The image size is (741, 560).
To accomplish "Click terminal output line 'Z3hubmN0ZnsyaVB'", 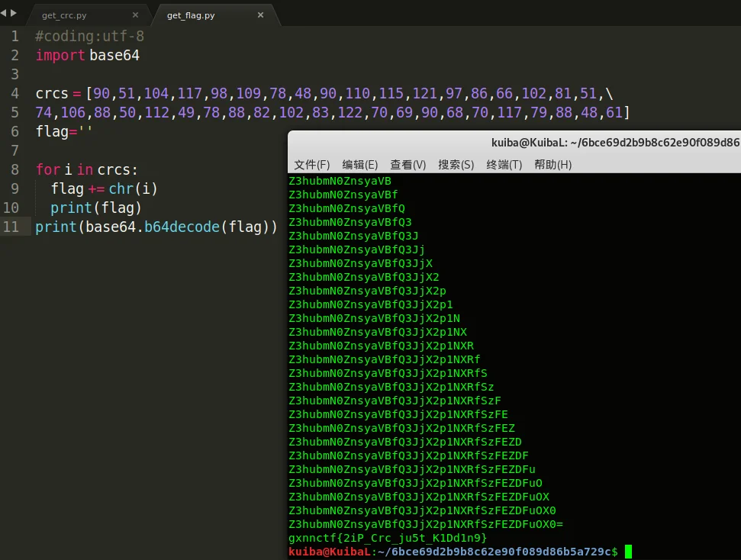I will pos(340,181).
